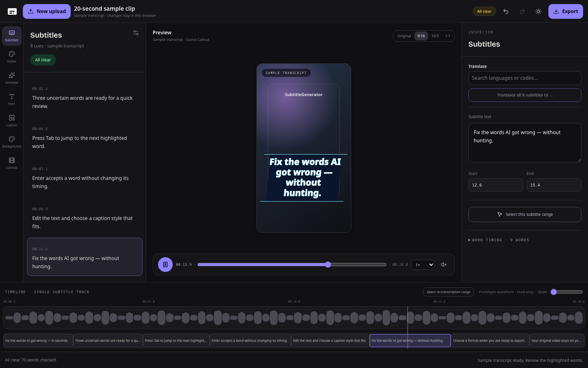Select the 16:9 aspect ratio
Screen dimensions: 588x368
point(435,36)
